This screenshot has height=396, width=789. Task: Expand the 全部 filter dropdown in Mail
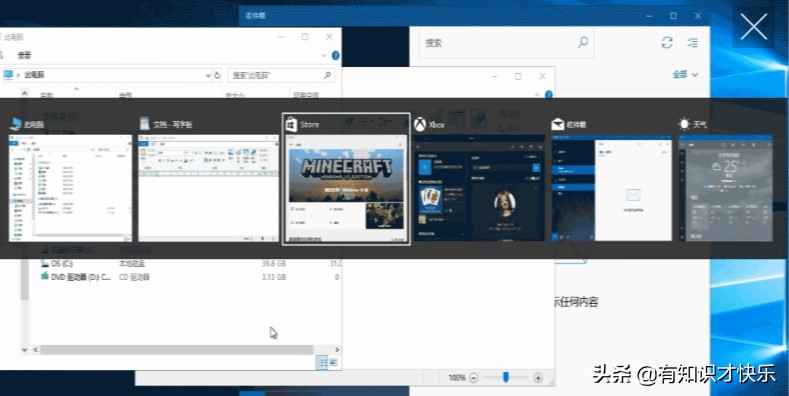click(x=685, y=74)
